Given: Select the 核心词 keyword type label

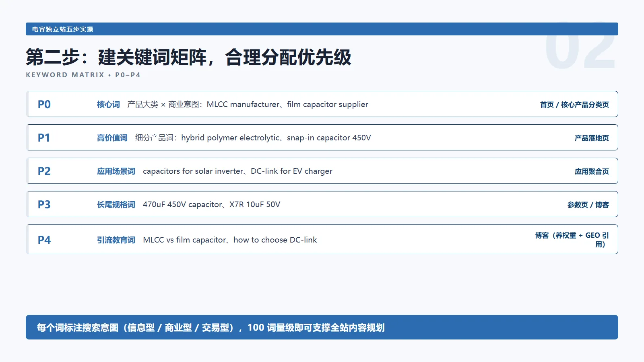Looking at the screenshot, I should tap(108, 105).
